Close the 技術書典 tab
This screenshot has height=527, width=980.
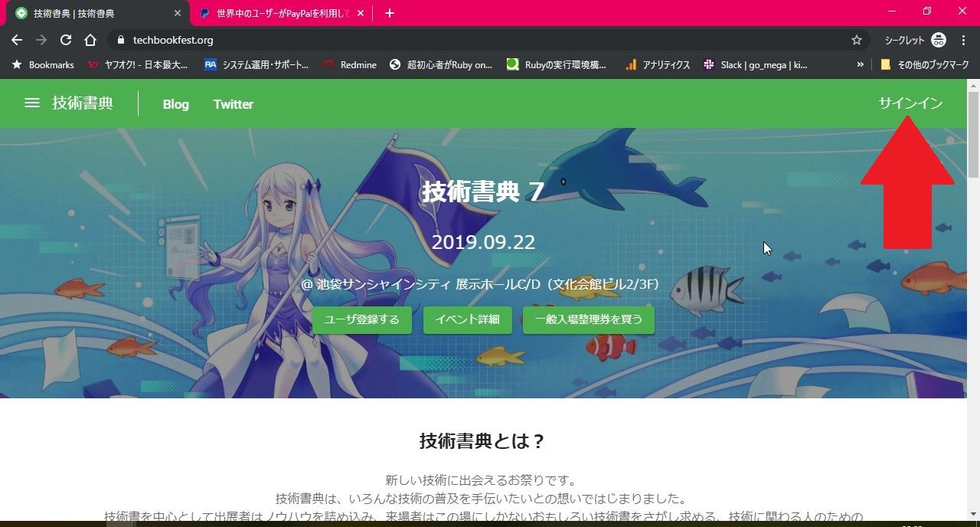point(178,13)
